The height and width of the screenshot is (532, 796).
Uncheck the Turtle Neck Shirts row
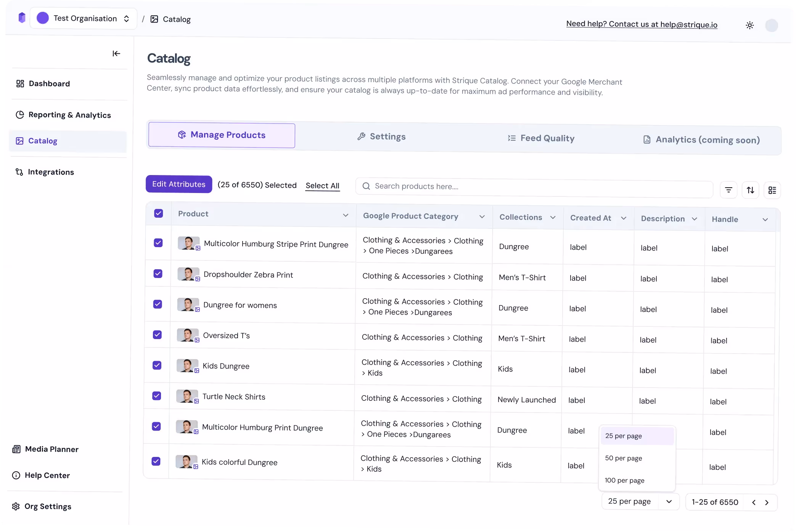[x=157, y=396]
